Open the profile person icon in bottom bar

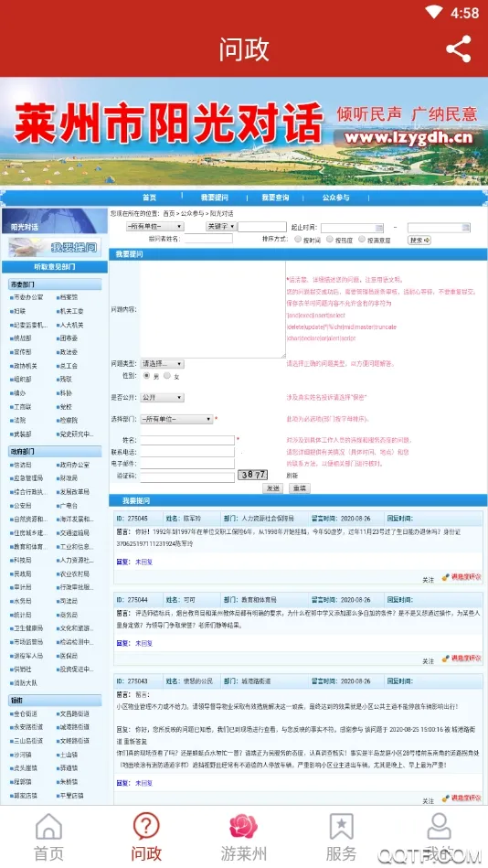[x=440, y=827]
